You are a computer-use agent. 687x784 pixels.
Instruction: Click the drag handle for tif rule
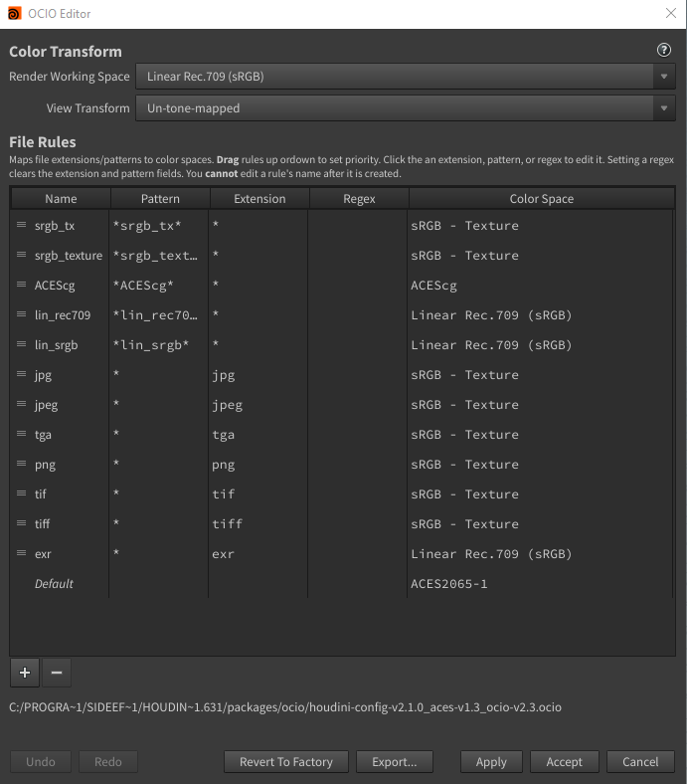[x=22, y=493]
